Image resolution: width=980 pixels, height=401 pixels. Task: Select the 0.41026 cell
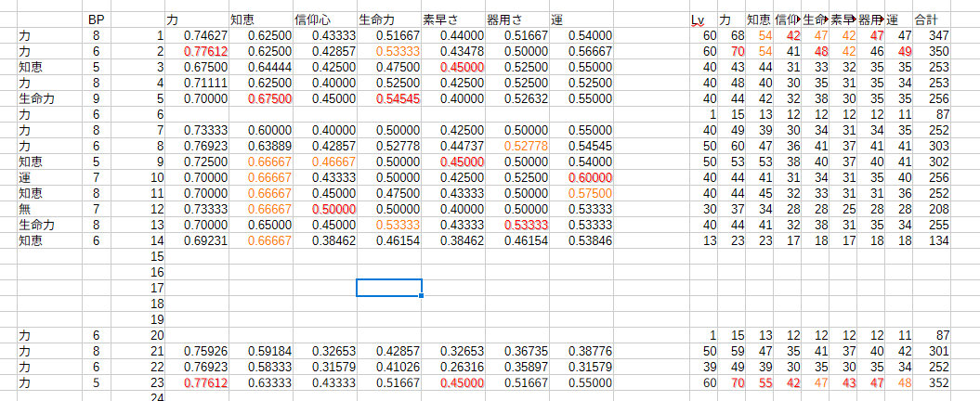point(389,368)
